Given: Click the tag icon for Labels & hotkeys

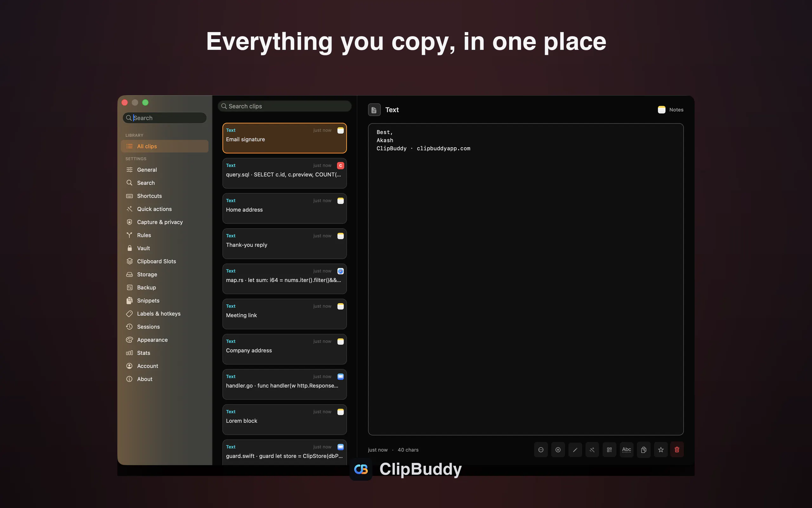Looking at the screenshot, I should point(129,313).
